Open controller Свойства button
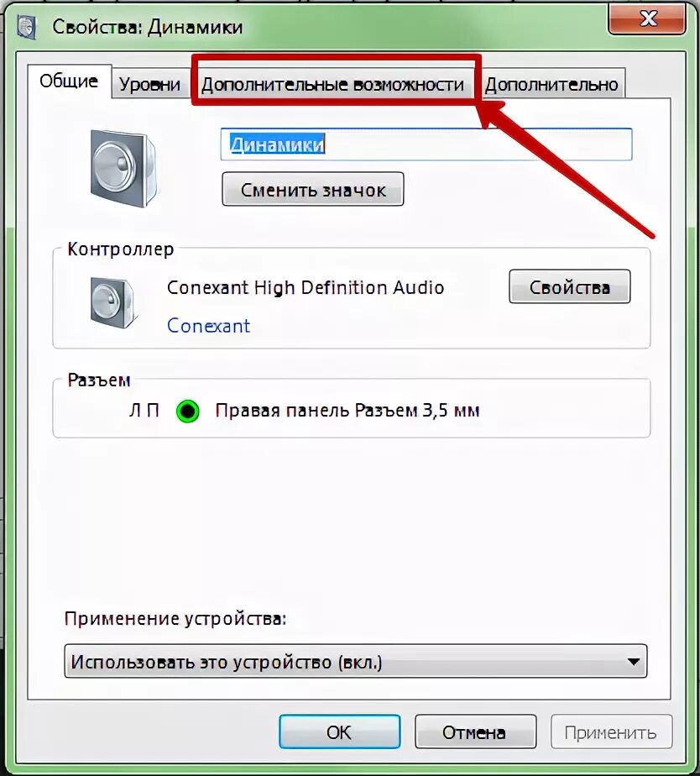 569,286
